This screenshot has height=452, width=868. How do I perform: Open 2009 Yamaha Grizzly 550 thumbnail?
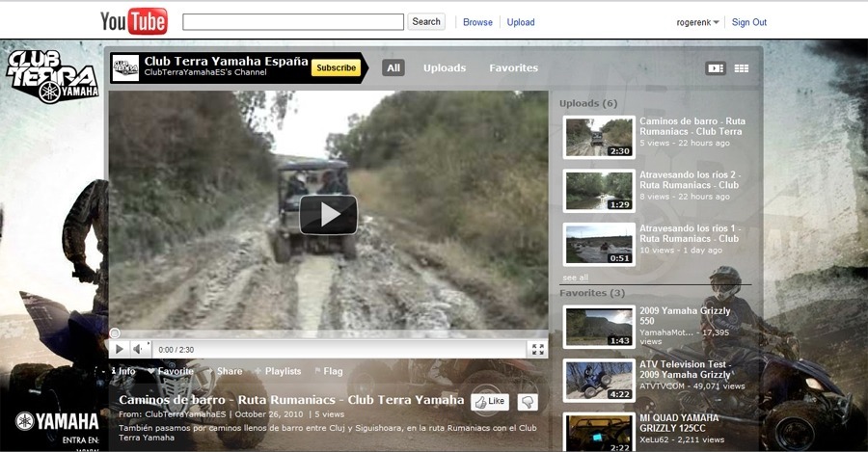tap(598, 327)
